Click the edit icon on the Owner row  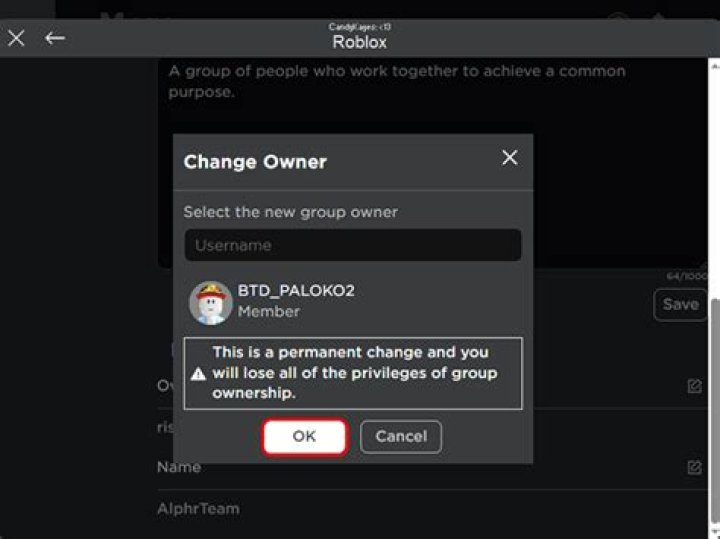pos(694,386)
